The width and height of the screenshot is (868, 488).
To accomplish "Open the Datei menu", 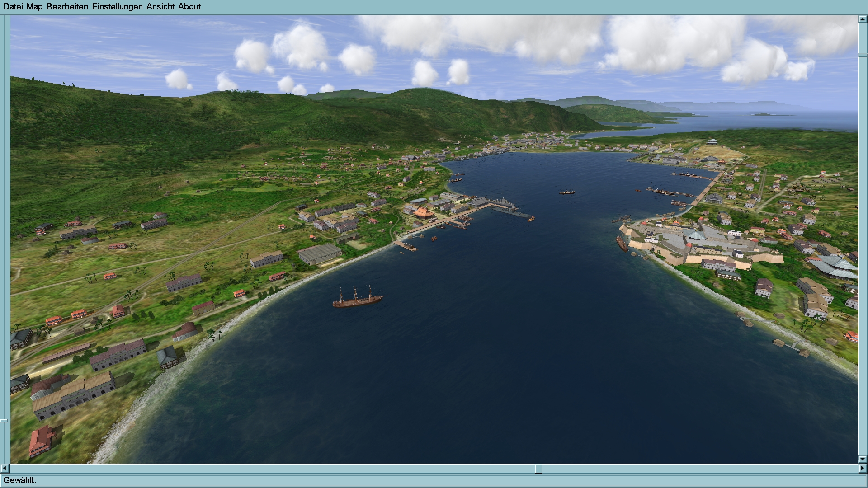I will click(13, 6).
